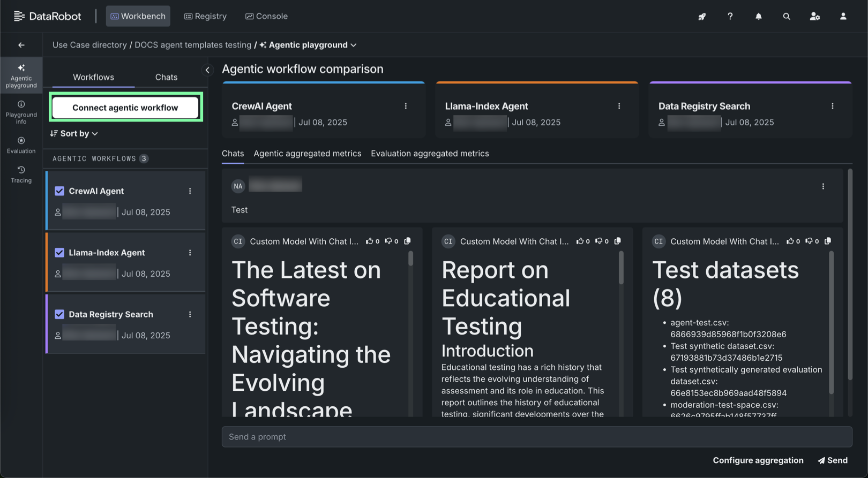Open Playground info in sidebar
The width and height of the screenshot is (868, 478).
point(21,112)
